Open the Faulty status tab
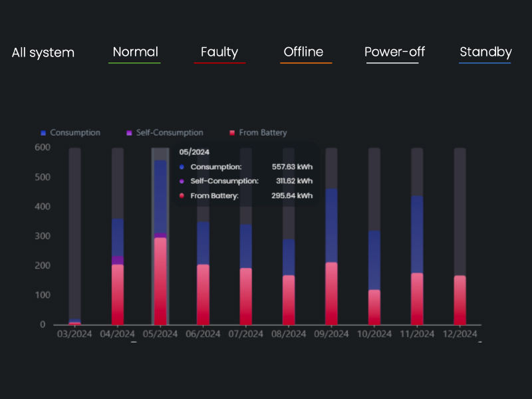 point(219,53)
